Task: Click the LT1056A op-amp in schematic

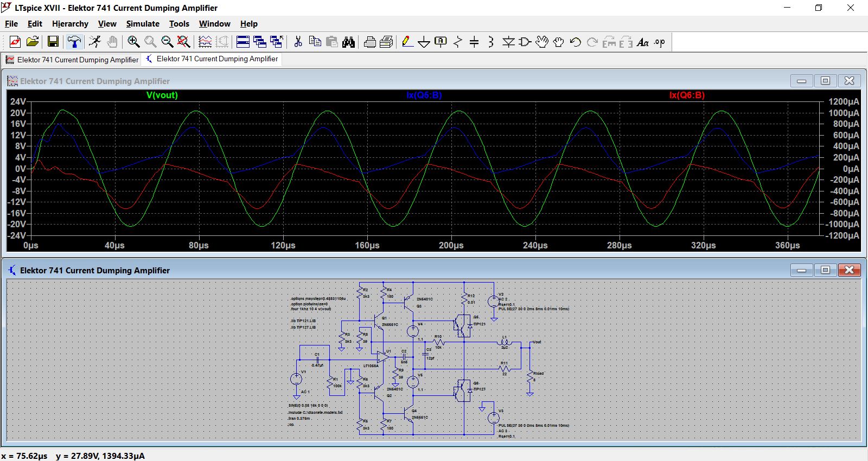Action: [x=383, y=357]
